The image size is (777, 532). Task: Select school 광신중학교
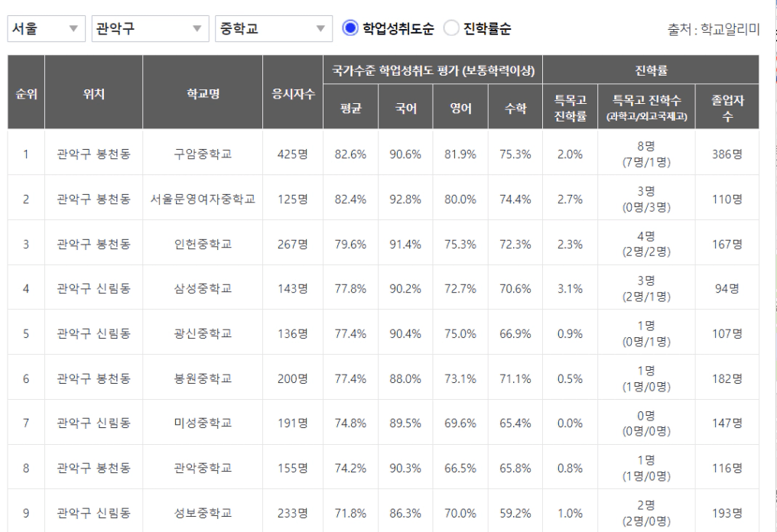click(203, 333)
